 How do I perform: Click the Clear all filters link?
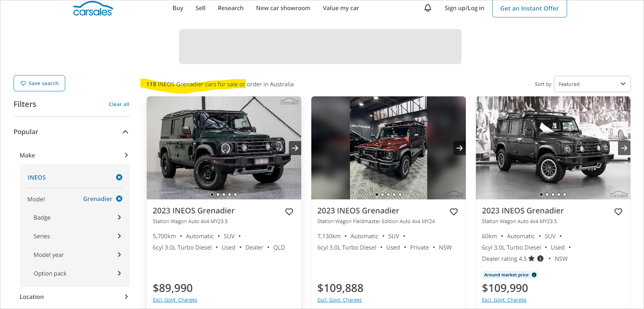coord(119,104)
